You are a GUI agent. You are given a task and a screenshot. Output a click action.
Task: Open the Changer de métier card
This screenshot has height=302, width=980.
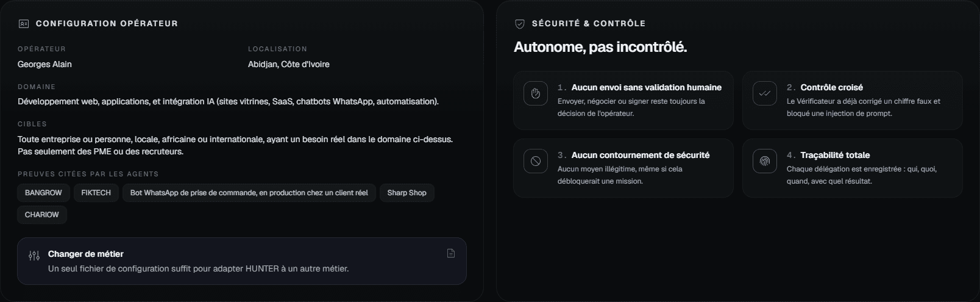coord(242,261)
